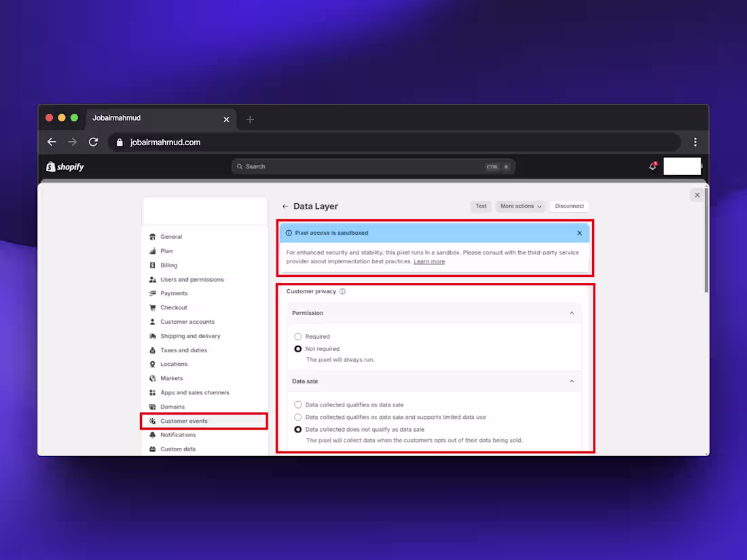Collapse the Permission section
This screenshot has width=747, height=560.
[x=572, y=313]
